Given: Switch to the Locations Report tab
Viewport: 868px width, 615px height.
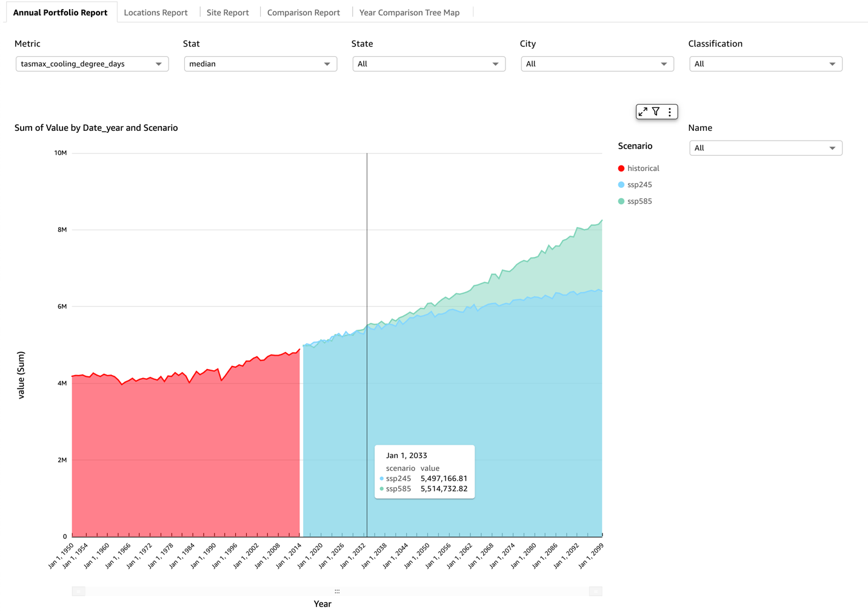Looking at the screenshot, I should point(155,12).
